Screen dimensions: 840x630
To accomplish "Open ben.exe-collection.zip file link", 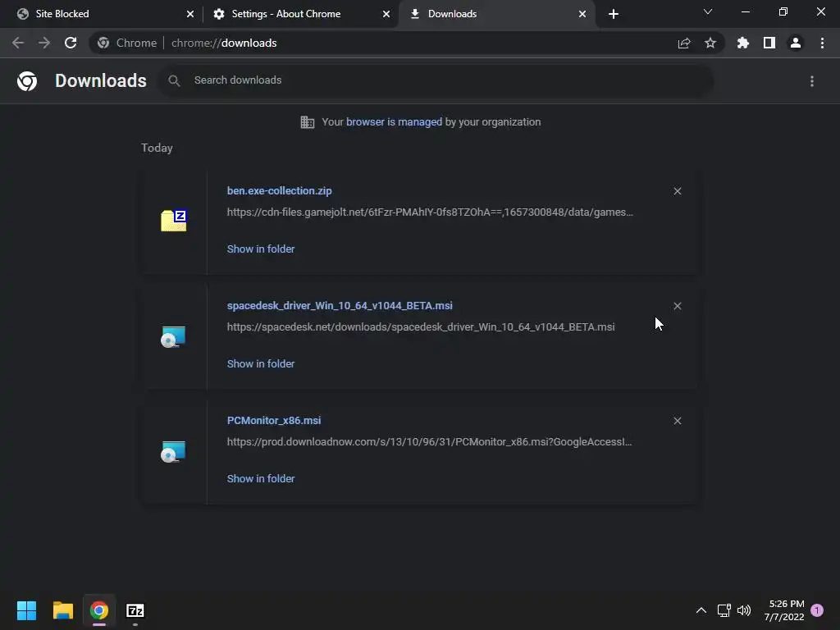I will (x=279, y=190).
